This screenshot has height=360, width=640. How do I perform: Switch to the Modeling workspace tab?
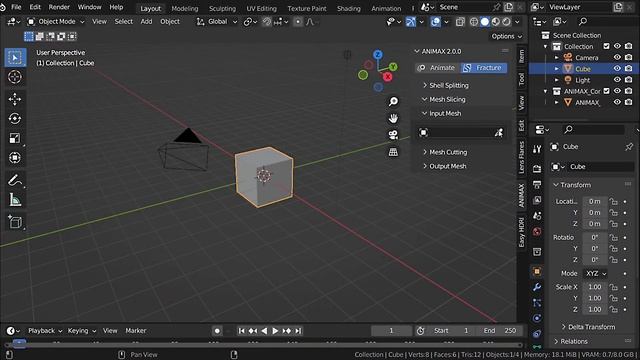(184, 8)
